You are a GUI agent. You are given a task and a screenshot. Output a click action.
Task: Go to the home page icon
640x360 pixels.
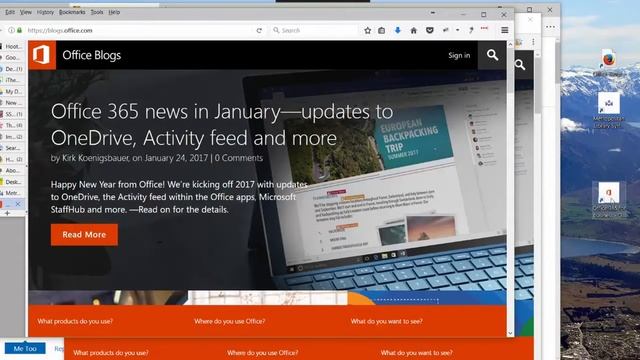coord(413,31)
